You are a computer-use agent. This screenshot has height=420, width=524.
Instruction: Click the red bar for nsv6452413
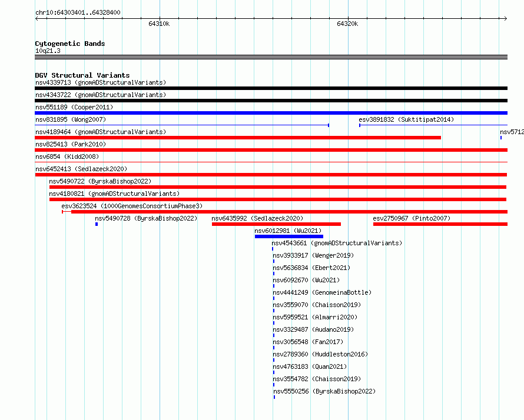click(271, 175)
